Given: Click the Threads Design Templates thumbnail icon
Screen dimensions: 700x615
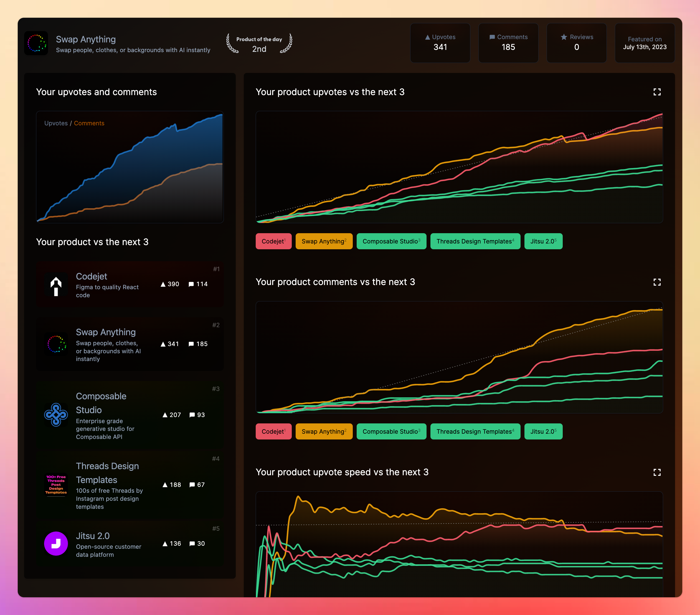Looking at the screenshot, I should (x=56, y=484).
